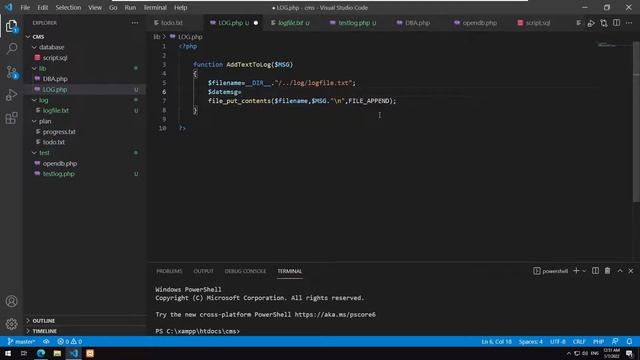This screenshot has height=360, width=640.
Task: Change indentation via Spaces: 4
Action: [531, 341]
